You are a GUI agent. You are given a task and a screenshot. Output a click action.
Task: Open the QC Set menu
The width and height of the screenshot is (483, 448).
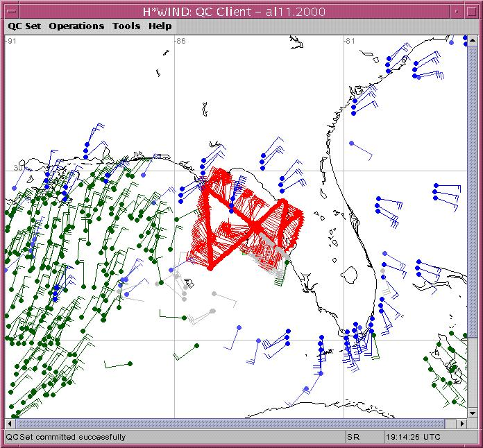point(24,26)
